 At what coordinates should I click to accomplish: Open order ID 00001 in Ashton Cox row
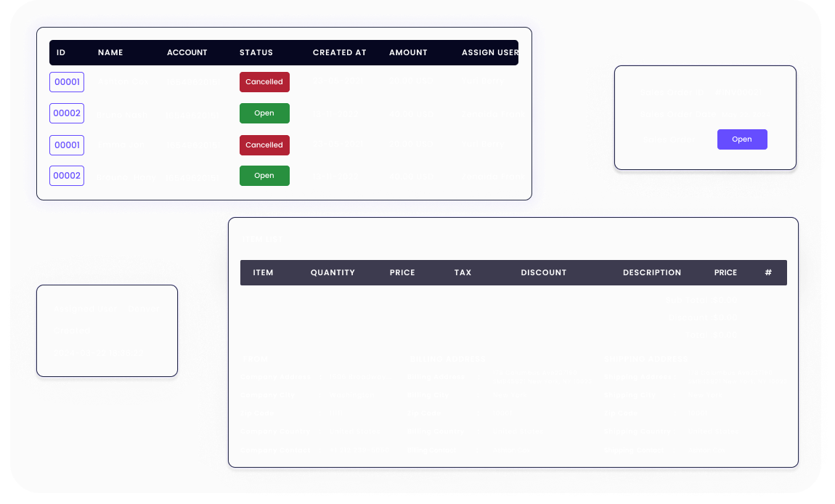67,82
